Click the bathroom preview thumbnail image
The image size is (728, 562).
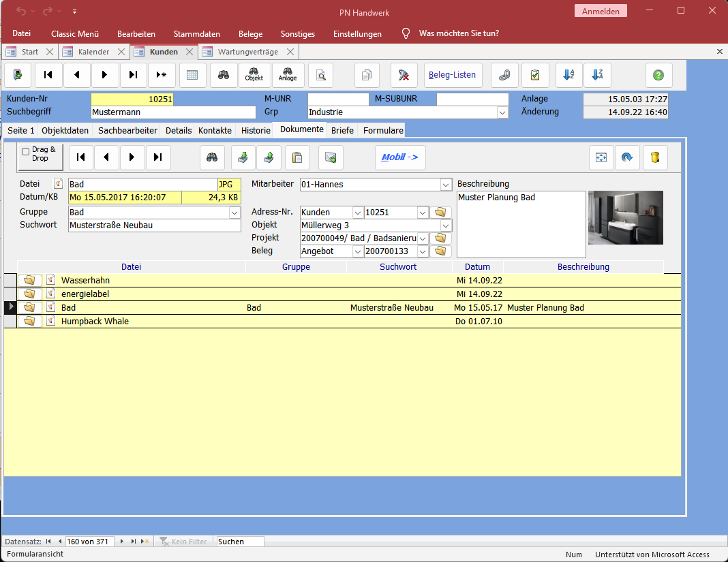click(x=625, y=217)
